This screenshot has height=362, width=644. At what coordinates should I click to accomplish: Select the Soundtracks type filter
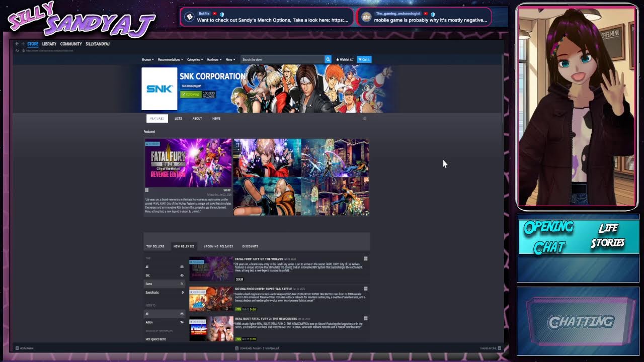tap(165, 293)
